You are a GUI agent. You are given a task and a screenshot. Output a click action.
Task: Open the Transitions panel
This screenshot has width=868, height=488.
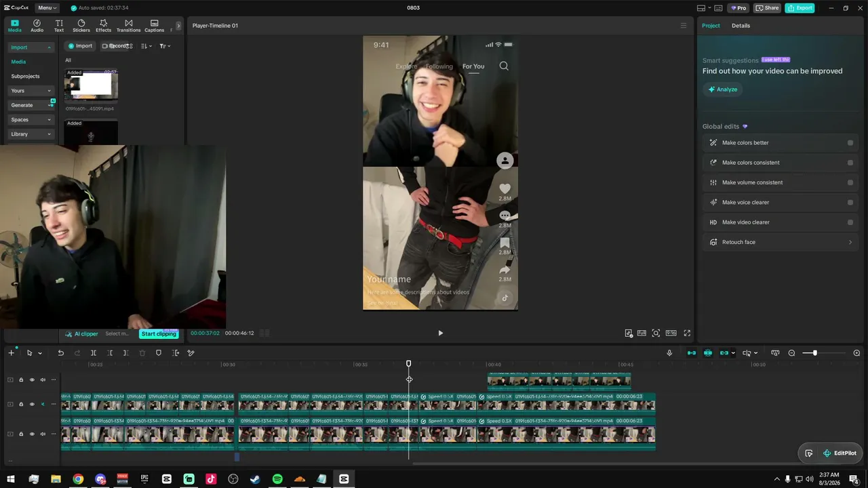[128, 26]
